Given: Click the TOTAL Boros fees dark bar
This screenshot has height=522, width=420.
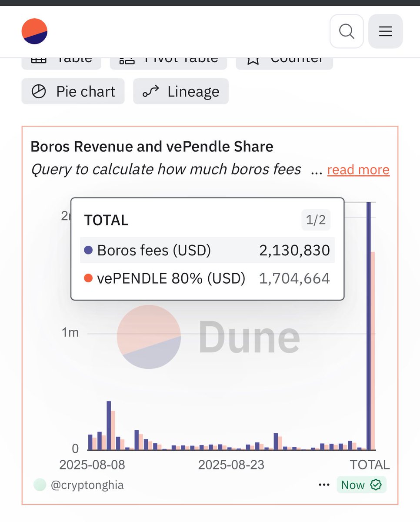Looking at the screenshot, I should [x=369, y=326].
